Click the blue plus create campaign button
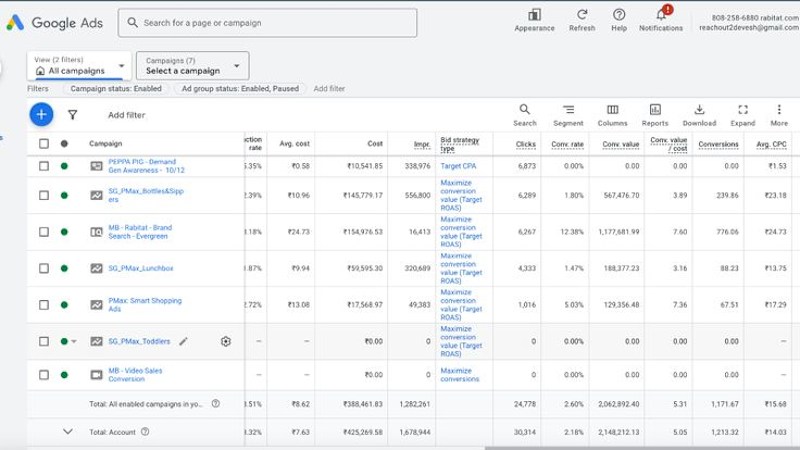The width and height of the screenshot is (800, 450). [41, 114]
